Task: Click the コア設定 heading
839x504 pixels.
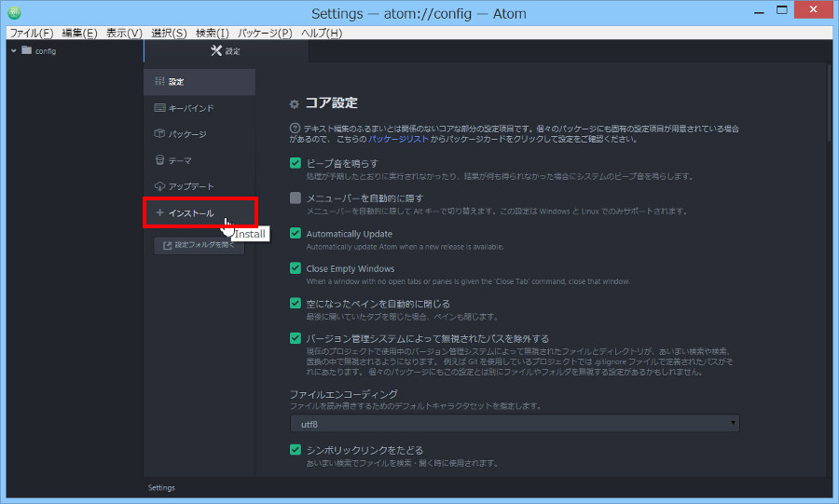Action: pos(331,102)
